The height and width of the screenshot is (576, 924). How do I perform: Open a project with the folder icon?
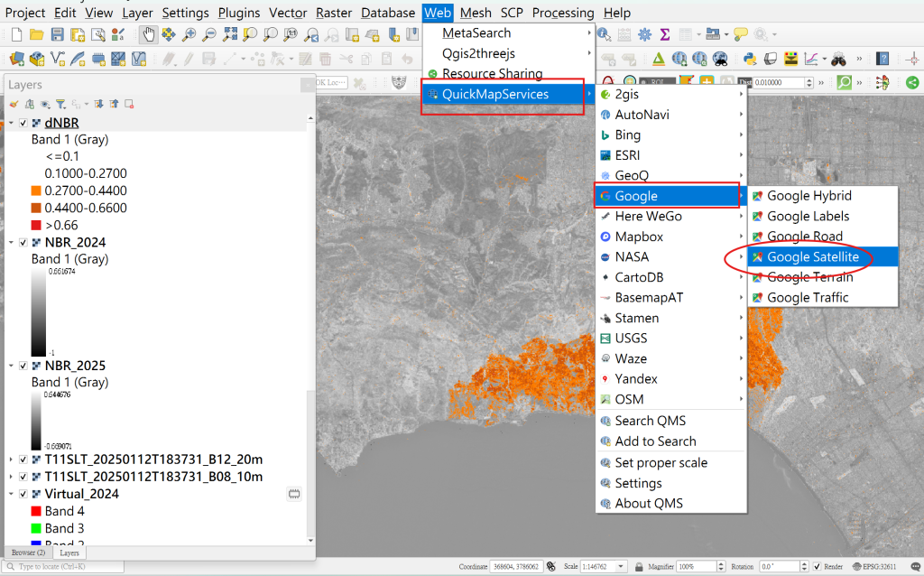(36, 35)
